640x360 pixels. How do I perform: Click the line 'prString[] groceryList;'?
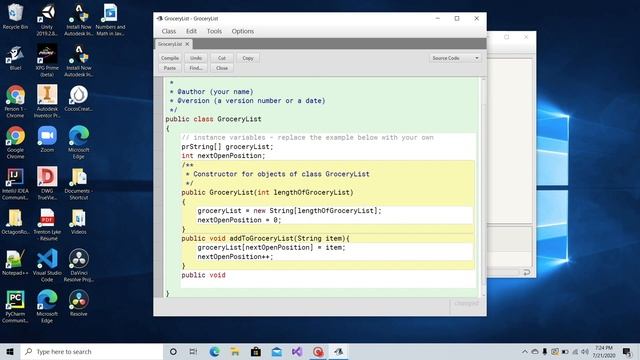click(x=227, y=147)
